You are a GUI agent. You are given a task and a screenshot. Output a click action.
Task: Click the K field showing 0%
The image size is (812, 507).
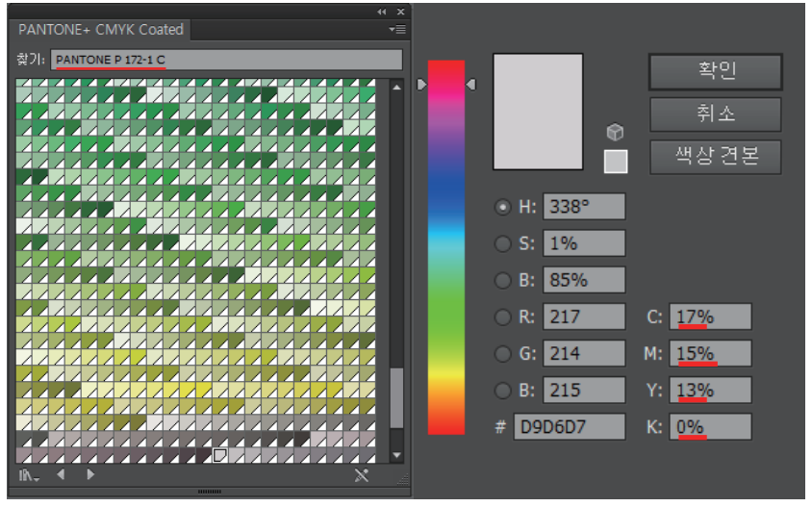pyautogui.click(x=710, y=427)
